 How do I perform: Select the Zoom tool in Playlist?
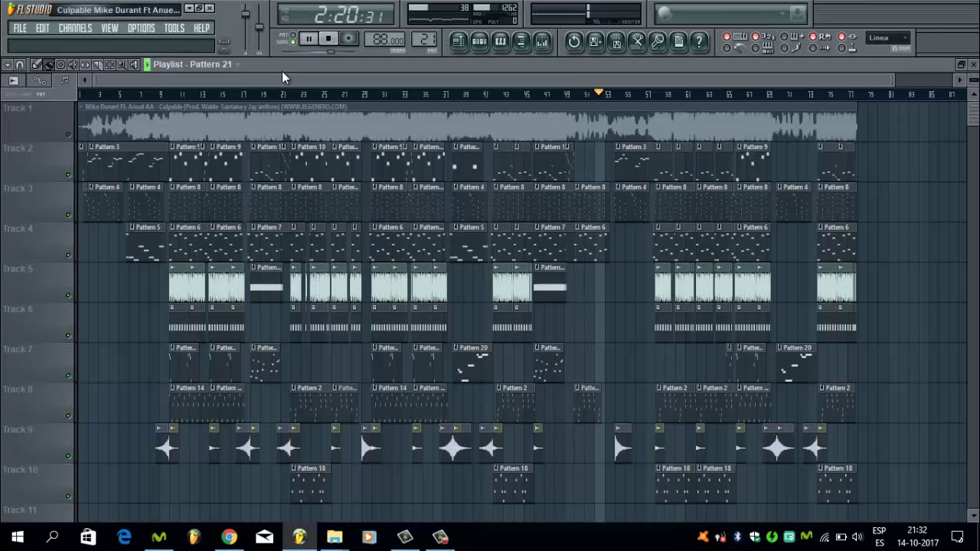coord(122,65)
